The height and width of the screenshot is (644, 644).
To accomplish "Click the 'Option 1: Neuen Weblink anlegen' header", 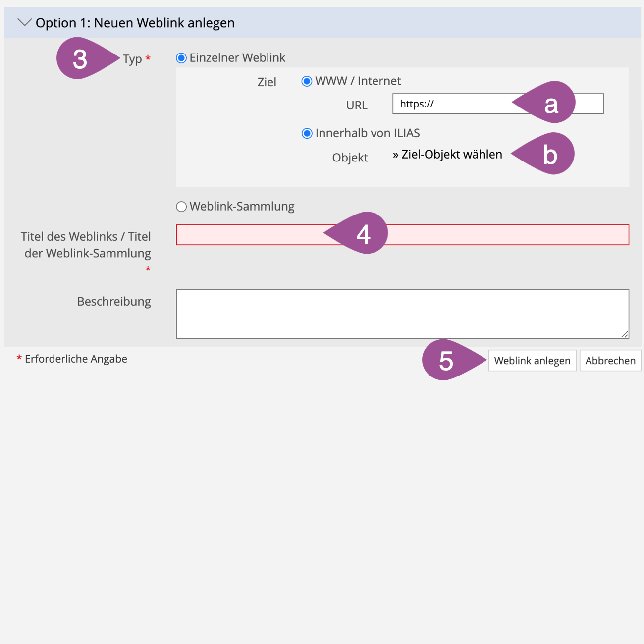I will pos(135,23).
